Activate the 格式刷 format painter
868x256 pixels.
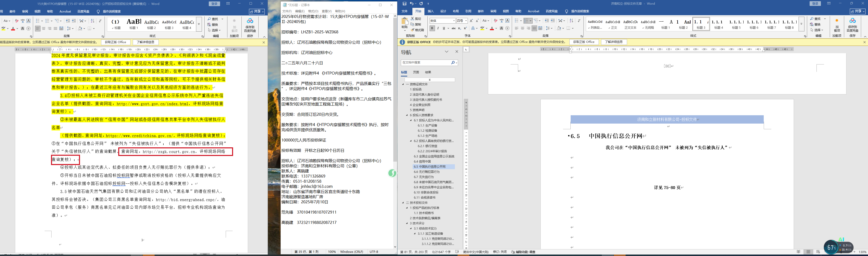(x=417, y=30)
